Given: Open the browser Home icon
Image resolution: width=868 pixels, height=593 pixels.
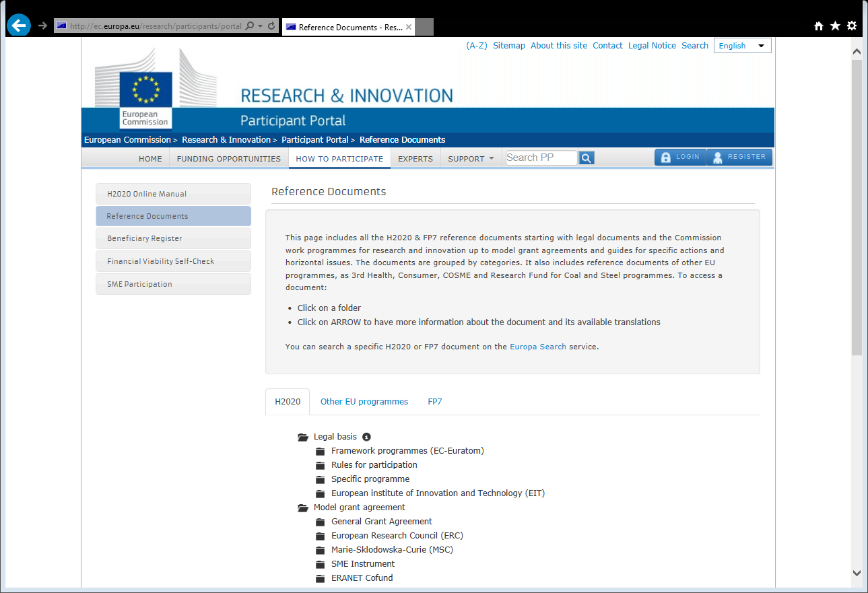Looking at the screenshot, I should pos(819,26).
